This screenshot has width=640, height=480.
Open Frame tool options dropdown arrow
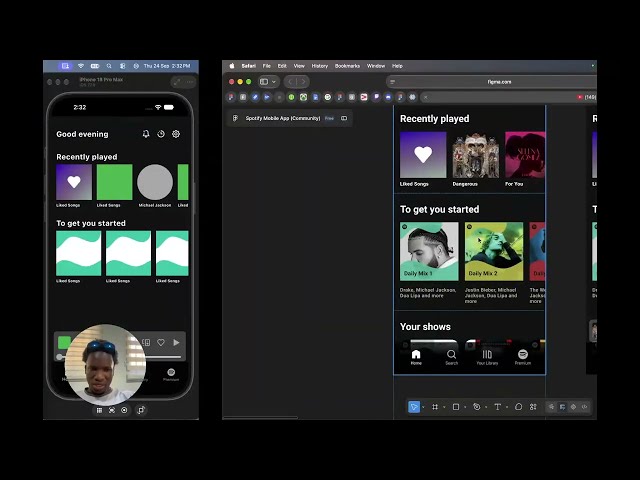click(444, 407)
